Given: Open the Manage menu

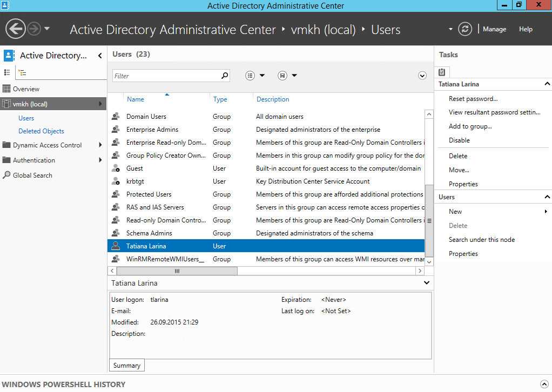Looking at the screenshot, I should coord(494,29).
